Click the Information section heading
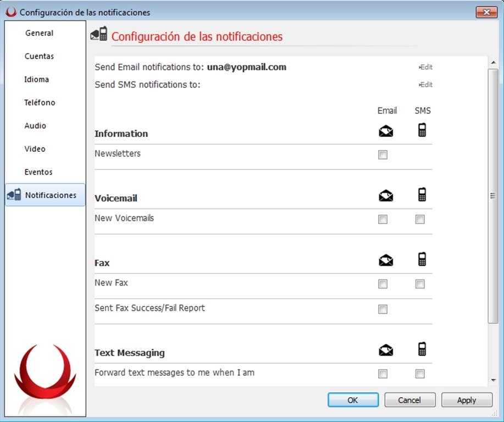The width and height of the screenshot is (504, 422). pyautogui.click(x=121, y=134)
